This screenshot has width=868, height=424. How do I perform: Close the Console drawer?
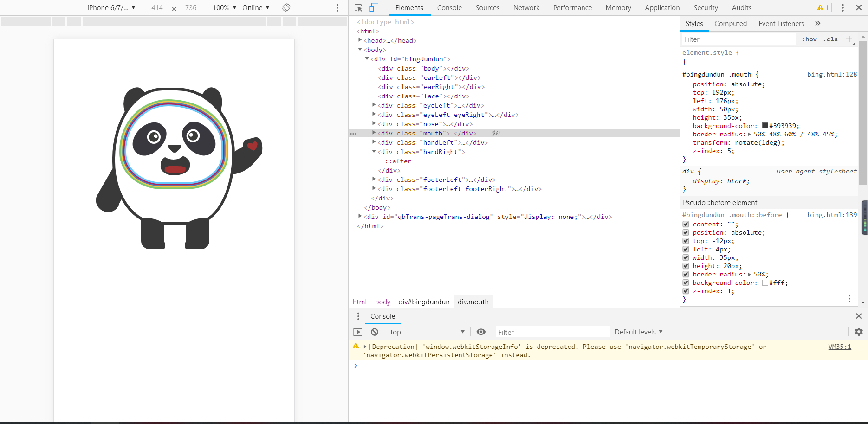pyautogui.click(x=859, y=316)
